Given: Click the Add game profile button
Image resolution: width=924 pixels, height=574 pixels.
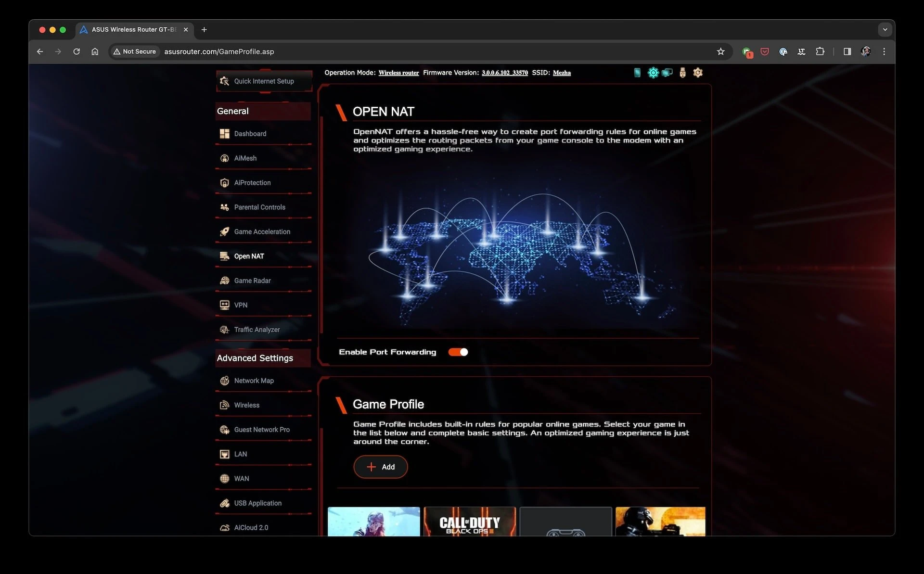Looking at the screenshot, I should 381,467.
